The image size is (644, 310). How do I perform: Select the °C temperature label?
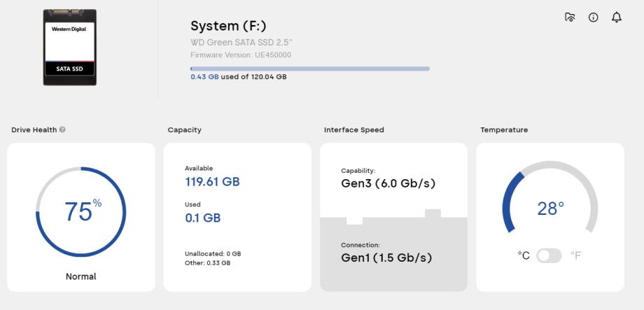click(523, 256)
